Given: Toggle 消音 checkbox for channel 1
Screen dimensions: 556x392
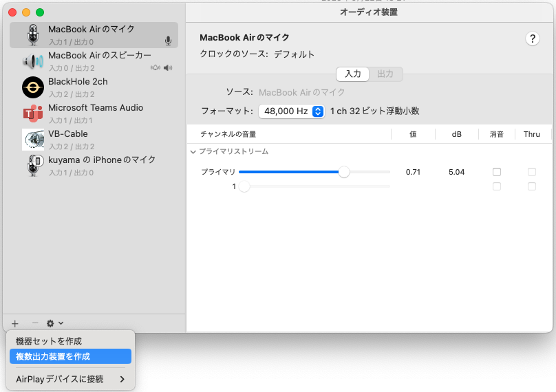Looking at the screenshot, I should pos(497,186).
